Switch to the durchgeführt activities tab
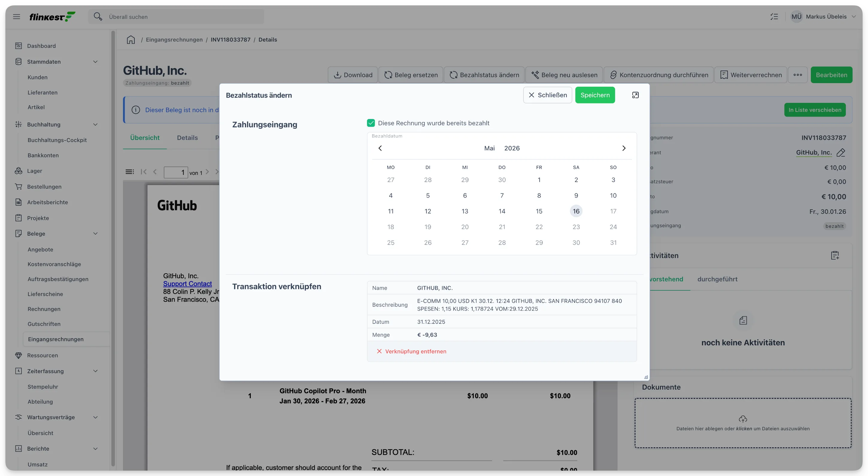 717,279
